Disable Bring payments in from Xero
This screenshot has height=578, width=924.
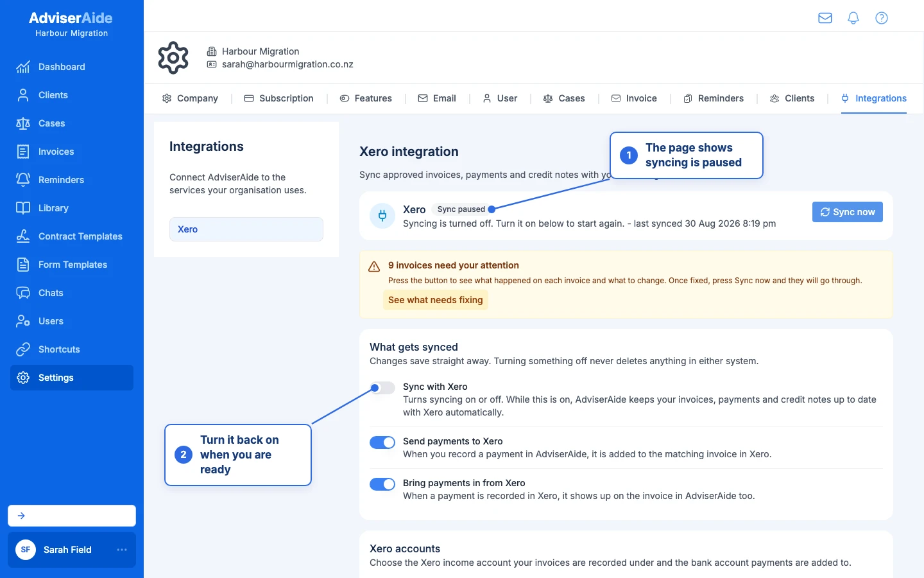pos(382,484)
